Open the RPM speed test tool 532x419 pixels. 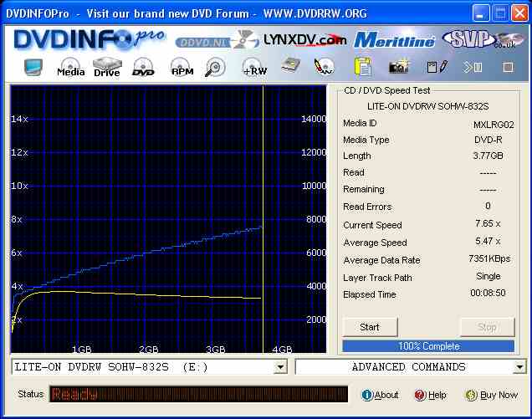click(182, 67)
